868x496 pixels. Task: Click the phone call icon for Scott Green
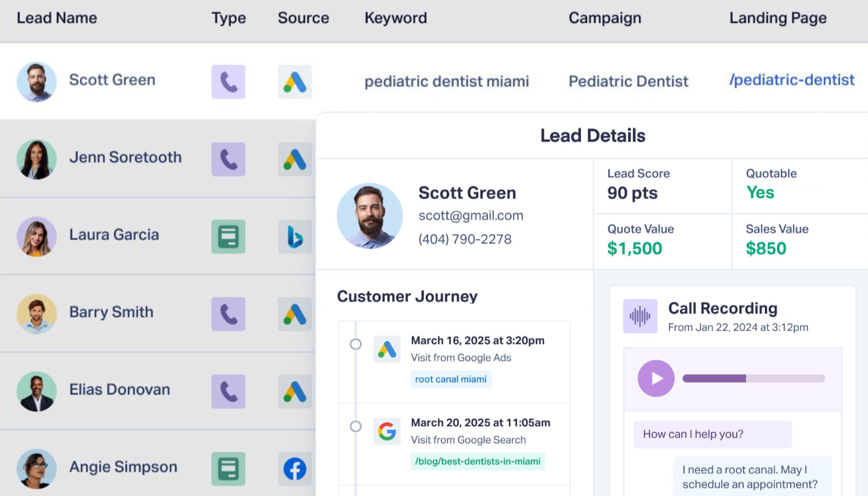point(228,82)
